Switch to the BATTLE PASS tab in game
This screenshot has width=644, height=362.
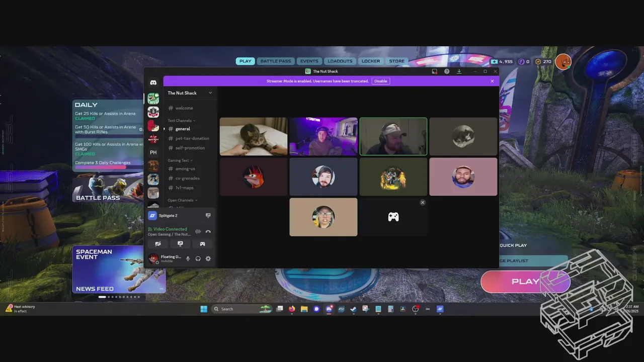pyautogui.click(x=276, y=61)
